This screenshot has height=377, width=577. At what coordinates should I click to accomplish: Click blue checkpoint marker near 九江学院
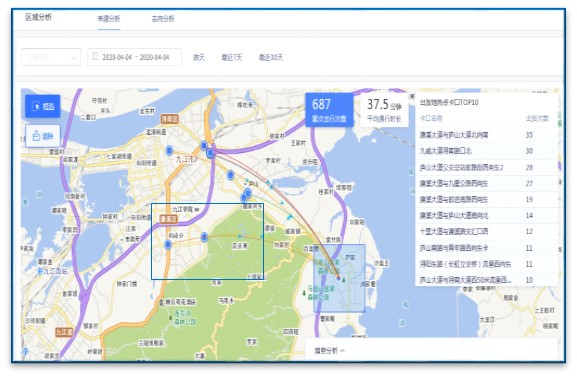point(168,244)
